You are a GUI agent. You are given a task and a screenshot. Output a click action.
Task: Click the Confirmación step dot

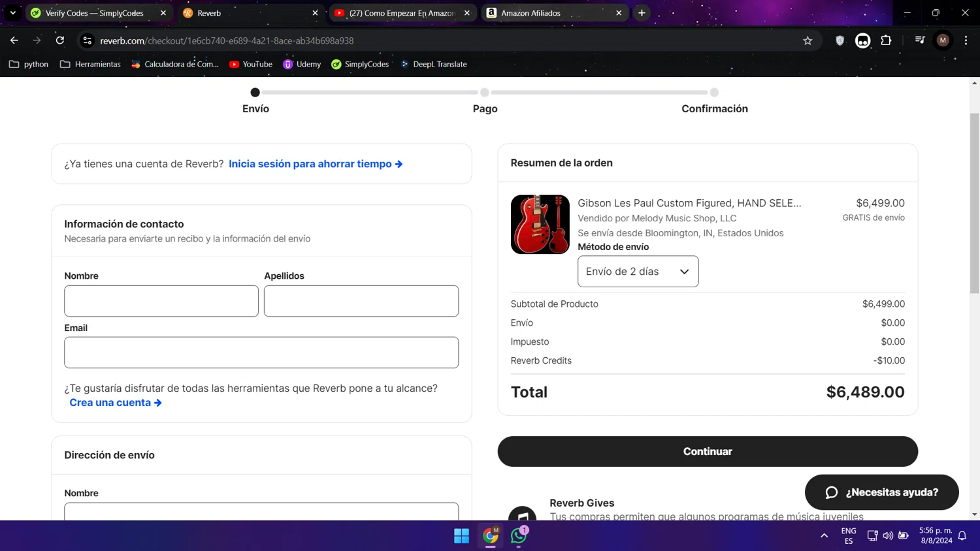point(714,93)
